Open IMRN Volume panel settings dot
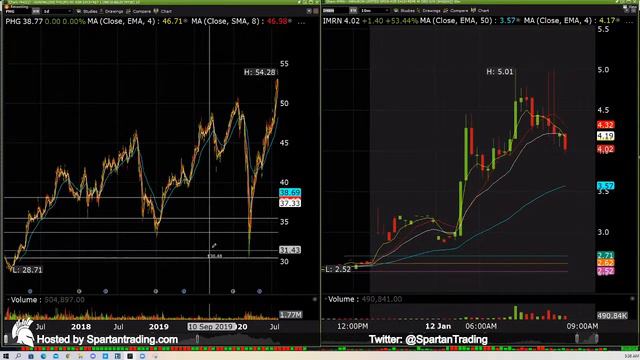 coord(632,299)
